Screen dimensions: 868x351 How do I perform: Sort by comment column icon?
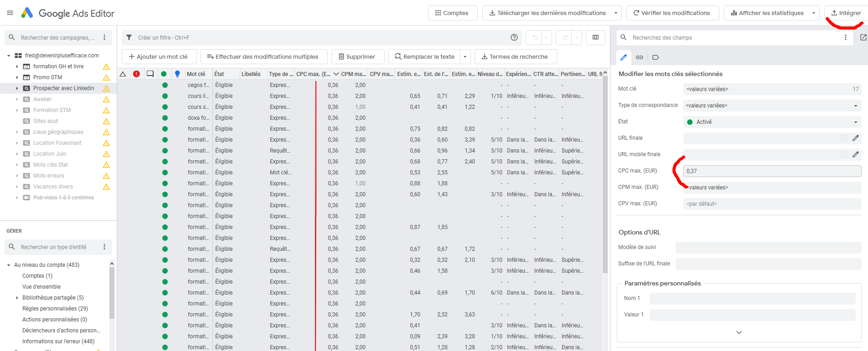tap(150, 74)
